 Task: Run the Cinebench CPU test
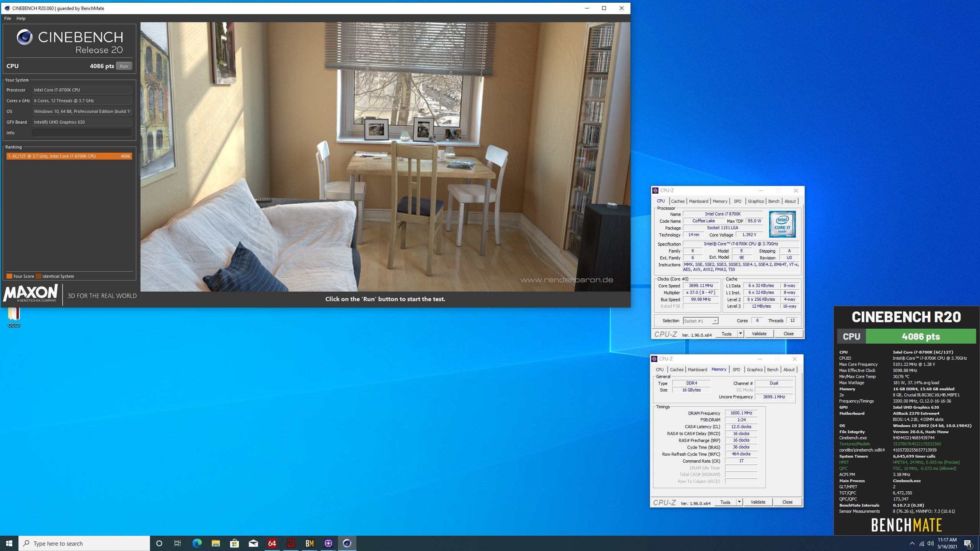tap(124, 66)
